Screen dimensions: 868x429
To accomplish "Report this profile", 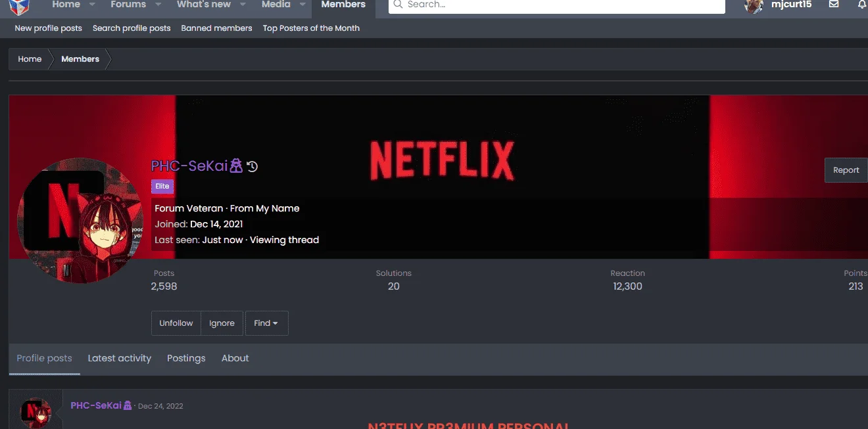I will (x=846, y=170).
